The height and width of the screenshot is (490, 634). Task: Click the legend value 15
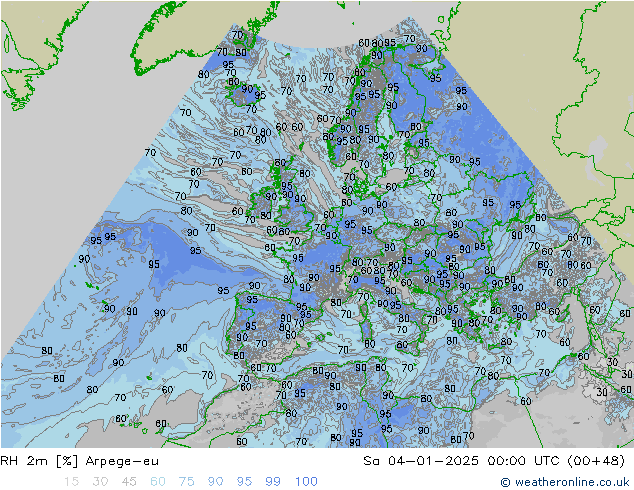point(71,482)
